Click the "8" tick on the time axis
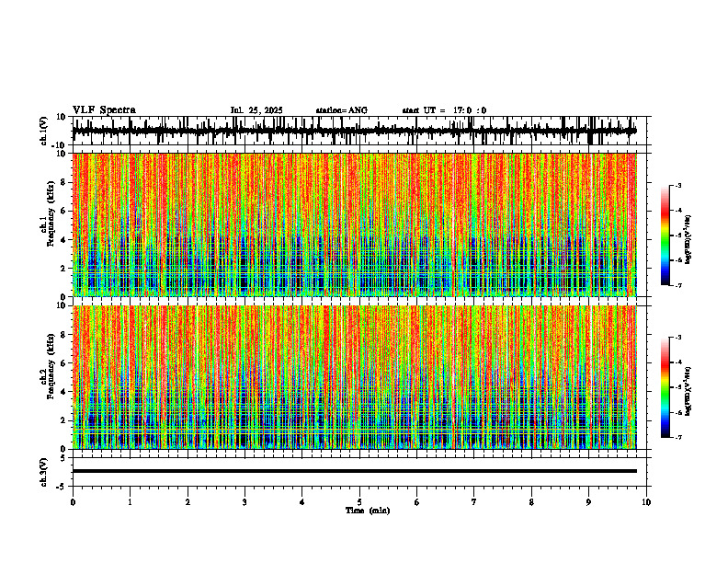Image resolution: width=728 pixels, height=563 pixels. tap(531, 502)
